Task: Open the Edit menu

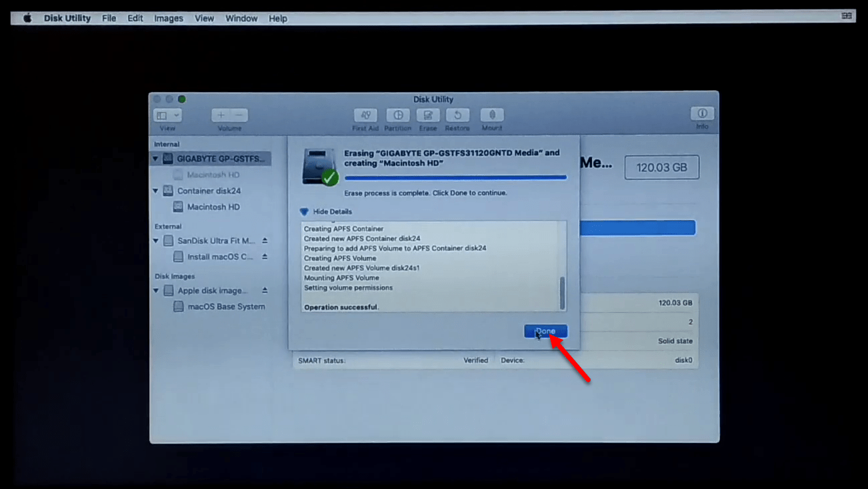Action: [135, 18]
